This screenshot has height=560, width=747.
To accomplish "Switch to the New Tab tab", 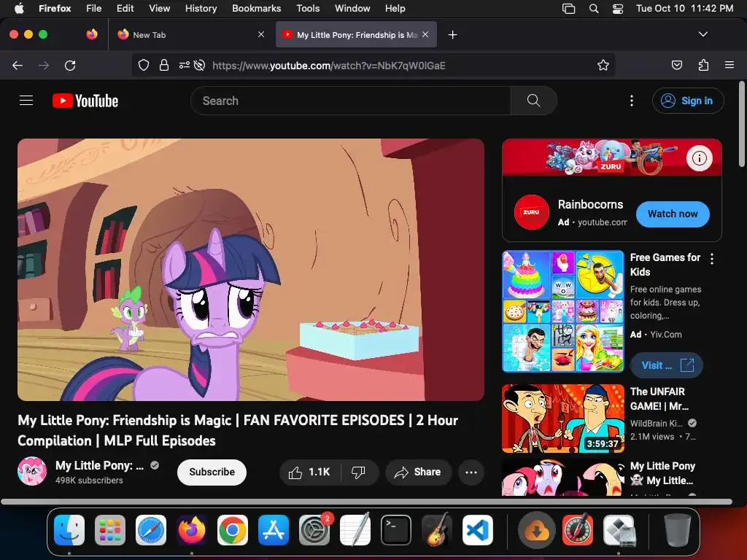I will [x=190, y=35].
